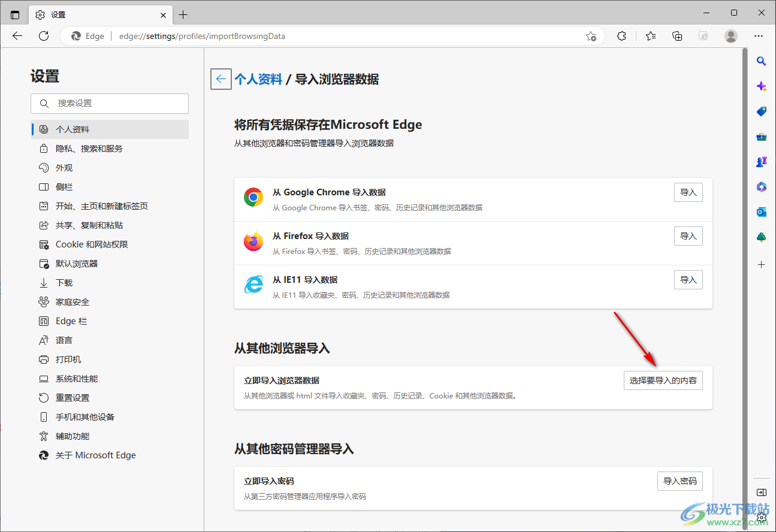
Task: Click the 导入密码 button
Action: [x=680, y=481]
